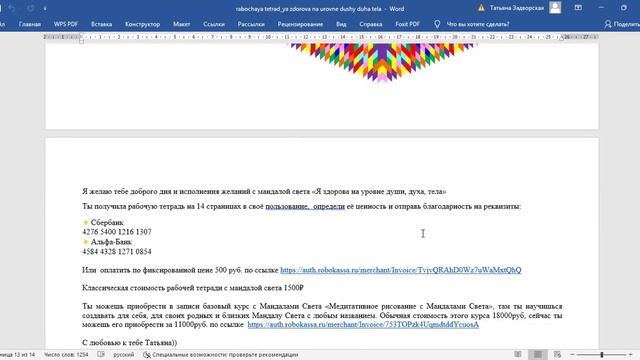Click the Undo arrow in the title bar
This screenshot has width=640, height=360.
[12, 8]
